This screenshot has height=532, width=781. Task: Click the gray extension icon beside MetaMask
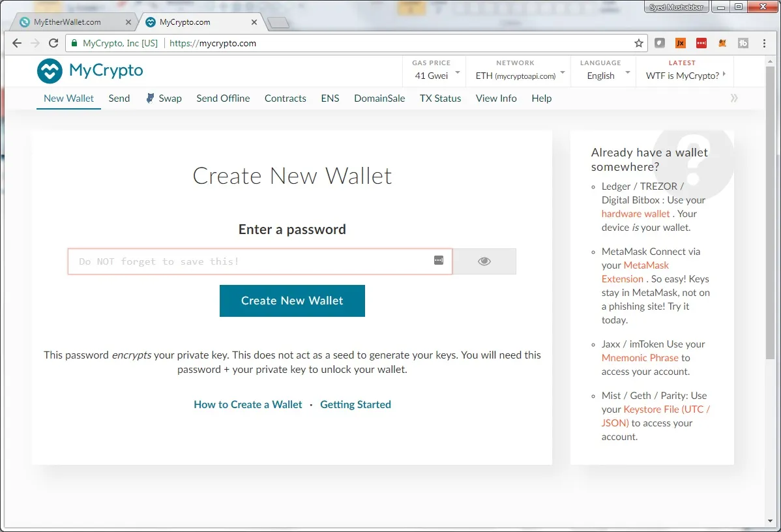(x=743, y=43)
